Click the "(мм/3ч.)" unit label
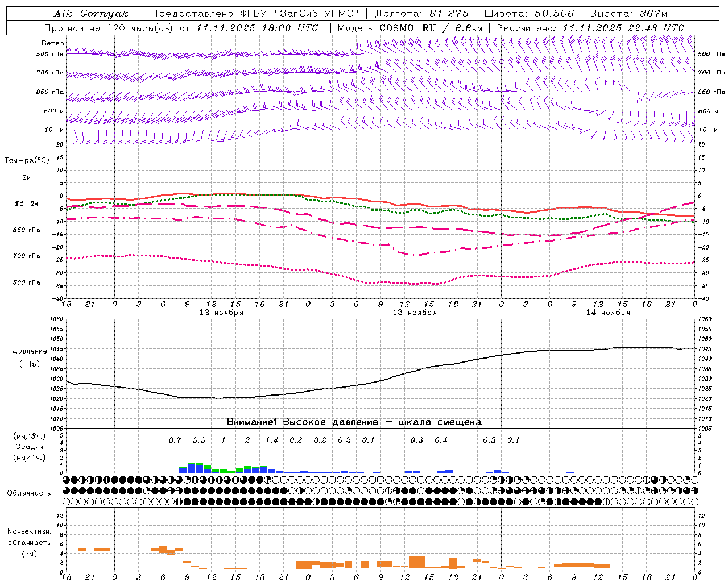Viewport: 728px width, 582px height. point(29,436)
